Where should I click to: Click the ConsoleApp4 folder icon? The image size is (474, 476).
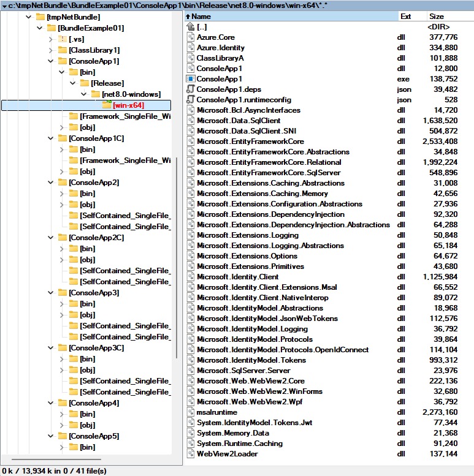coord(63,403)
